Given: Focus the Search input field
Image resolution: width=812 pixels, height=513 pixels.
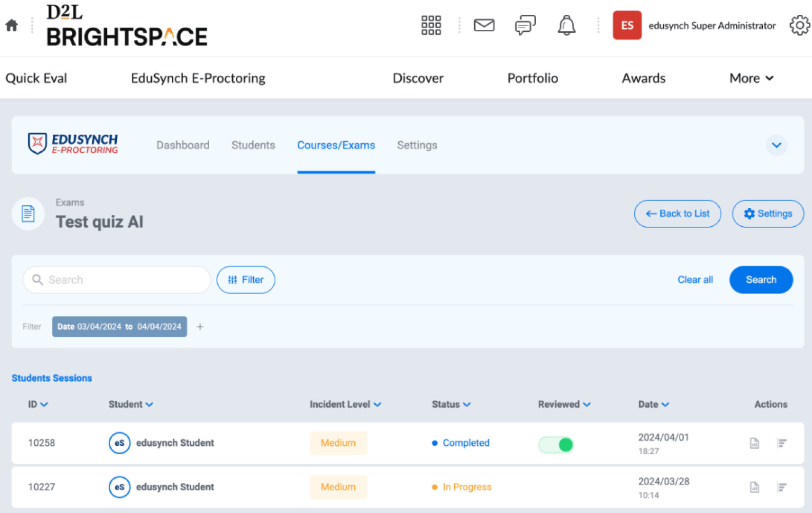Looking at the screenshot, I should [123, 280].
